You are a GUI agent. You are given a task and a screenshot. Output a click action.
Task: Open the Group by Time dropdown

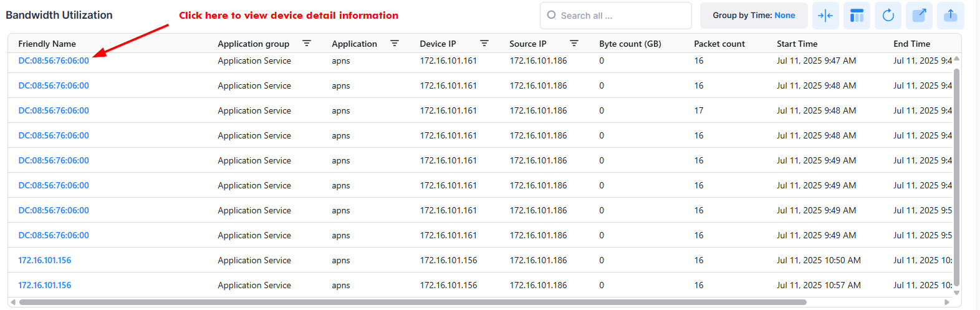coord(753,16)
